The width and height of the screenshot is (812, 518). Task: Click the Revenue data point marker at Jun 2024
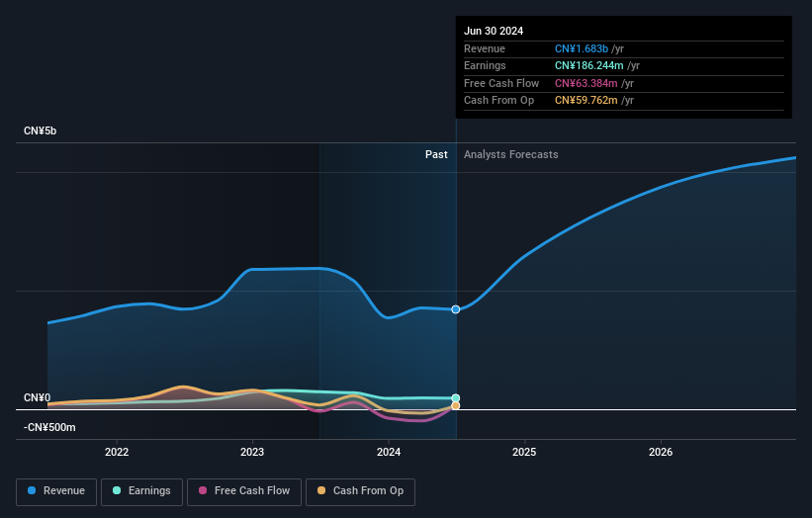click(x=456, y=309)
